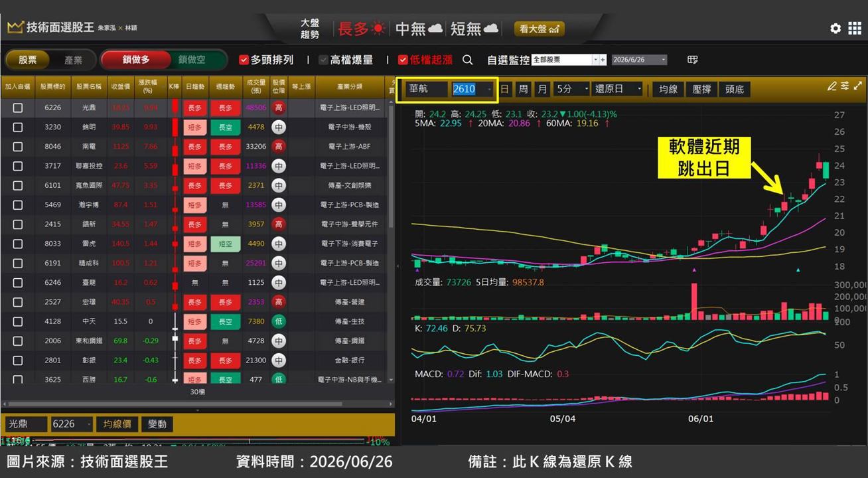Collapse the panel using bottom divider arrow
This screenshot has height=478, width=868.
pos(197,410)
